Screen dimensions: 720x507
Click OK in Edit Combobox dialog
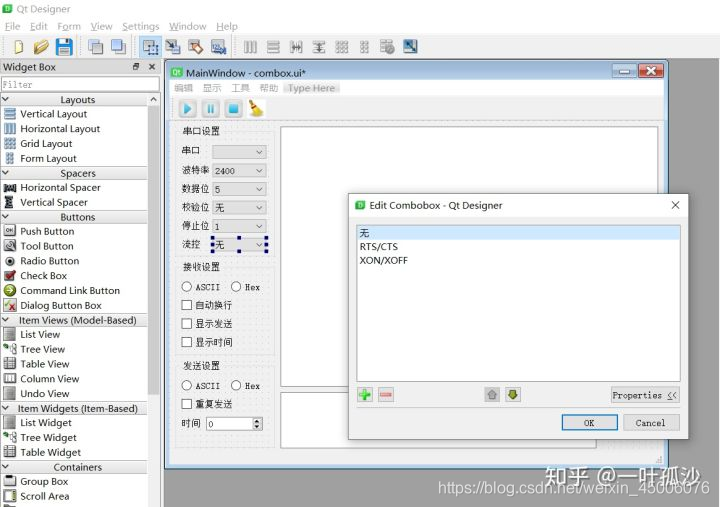[590, 422]
